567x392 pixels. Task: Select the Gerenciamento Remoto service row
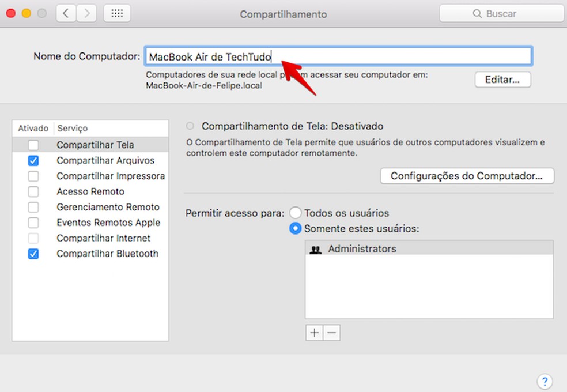point(90,207)
